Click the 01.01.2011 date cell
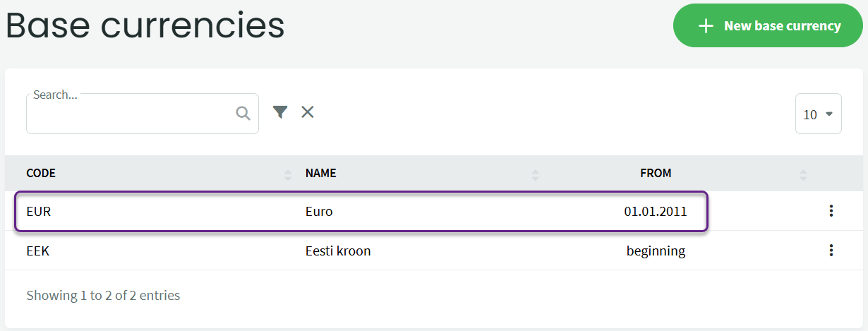The image size is (868, 331). pyautogui.click(x=656, y=211)
